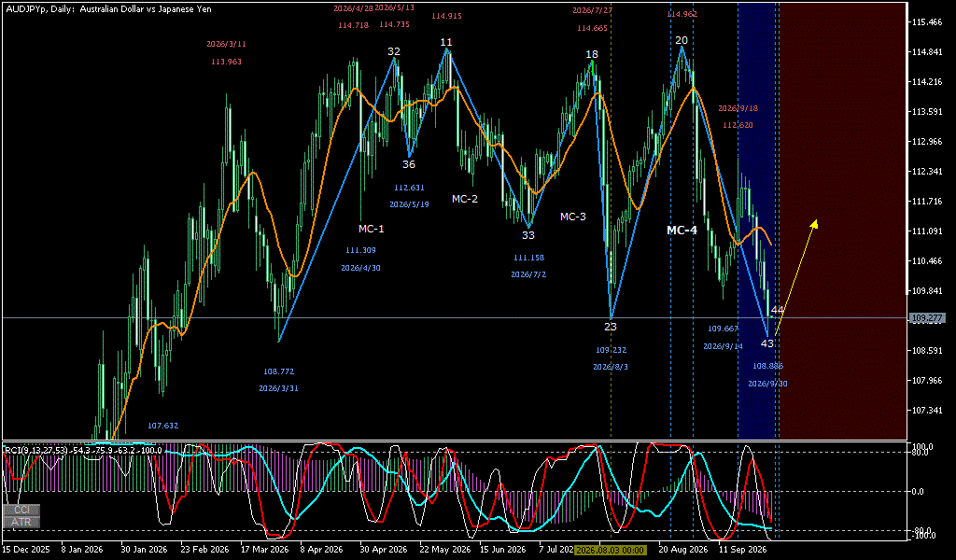
Task: Click the 2026/9/14 low date label
Action: click(724, 346)
